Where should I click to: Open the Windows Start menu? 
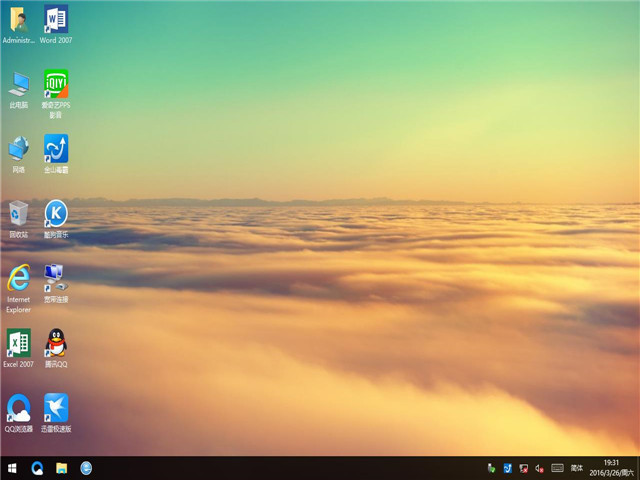(x=12, y=468)
